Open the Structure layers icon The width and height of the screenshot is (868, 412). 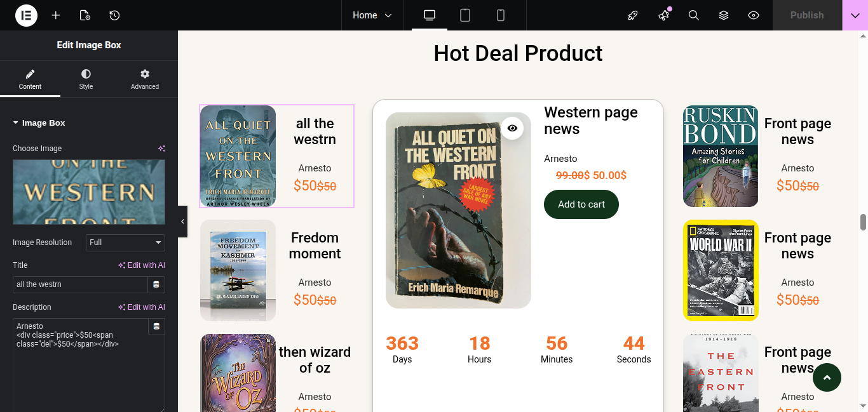click(x=724, y=15)
